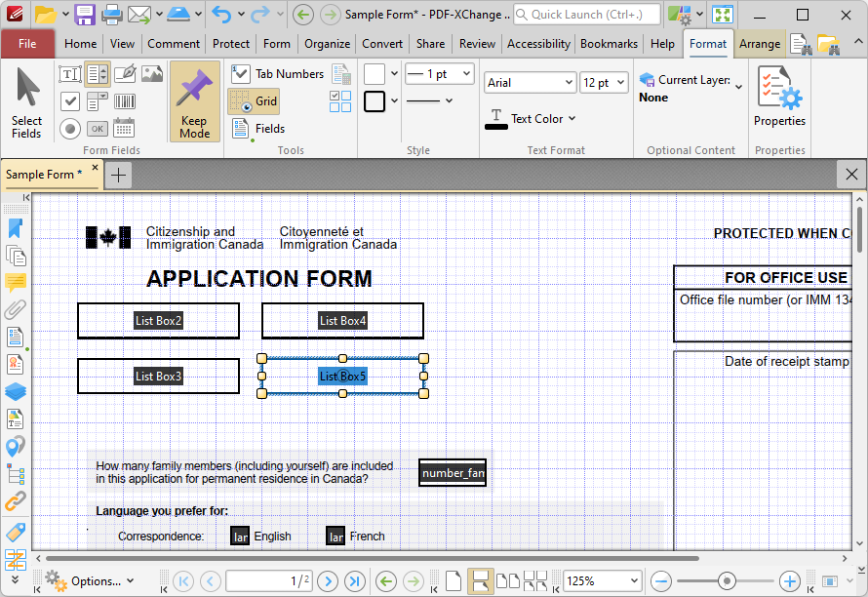Open the Links pane from sidebar
Screen dimensions: 868x597
(x=16, y=500)
